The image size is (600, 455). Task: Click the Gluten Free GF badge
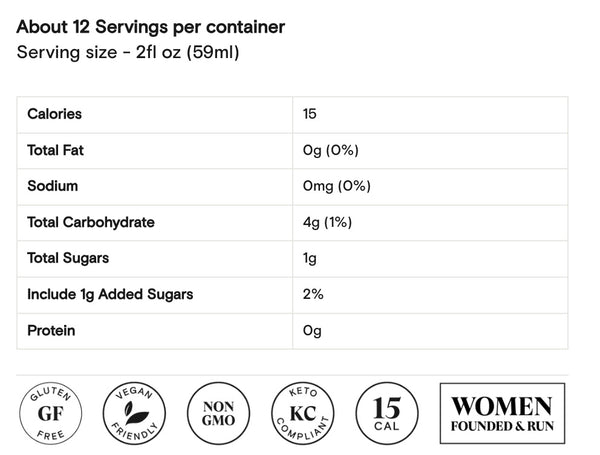(x=50, y=412)
